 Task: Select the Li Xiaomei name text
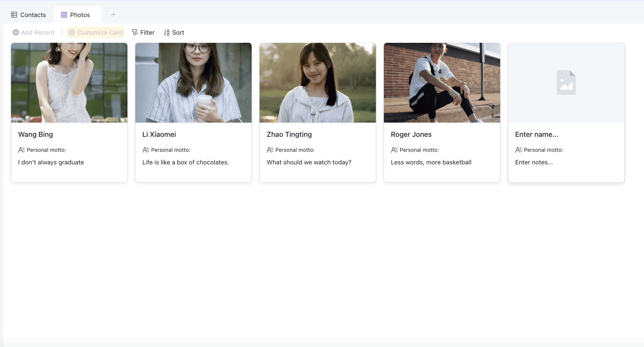coord(159,134)
